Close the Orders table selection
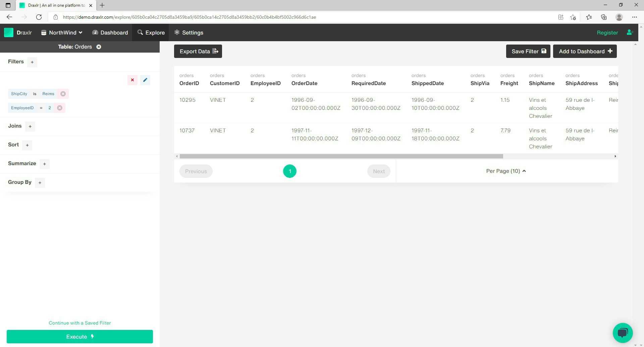This screenshot has height=347, width=644. click(x=99, y=47)
